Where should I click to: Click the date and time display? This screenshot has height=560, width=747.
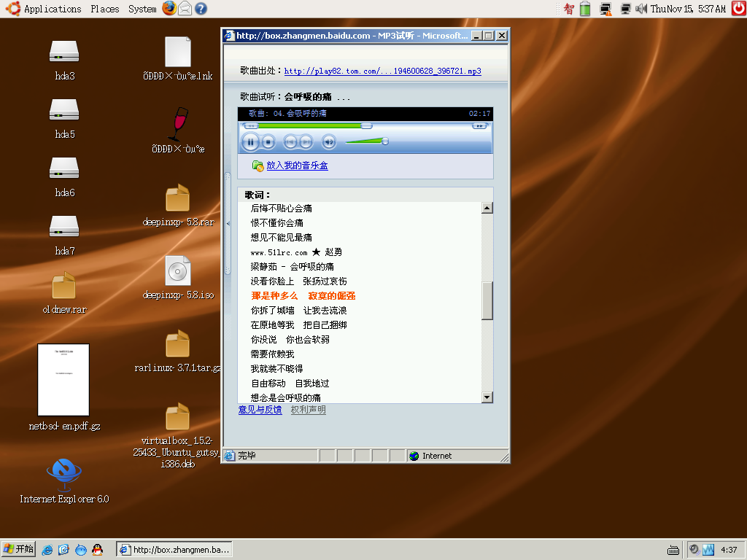688,9
